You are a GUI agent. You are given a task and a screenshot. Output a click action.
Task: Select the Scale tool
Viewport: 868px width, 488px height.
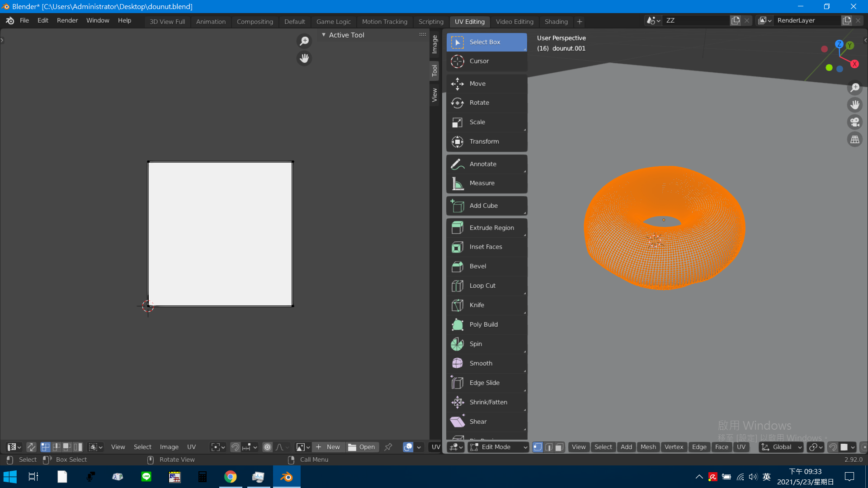point(487,122)
